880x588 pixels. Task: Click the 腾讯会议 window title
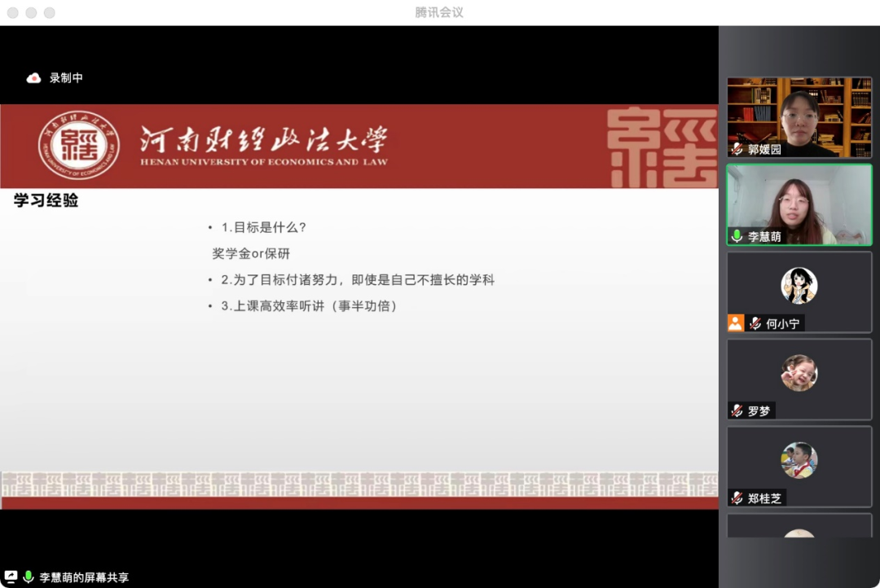(439, 12)
